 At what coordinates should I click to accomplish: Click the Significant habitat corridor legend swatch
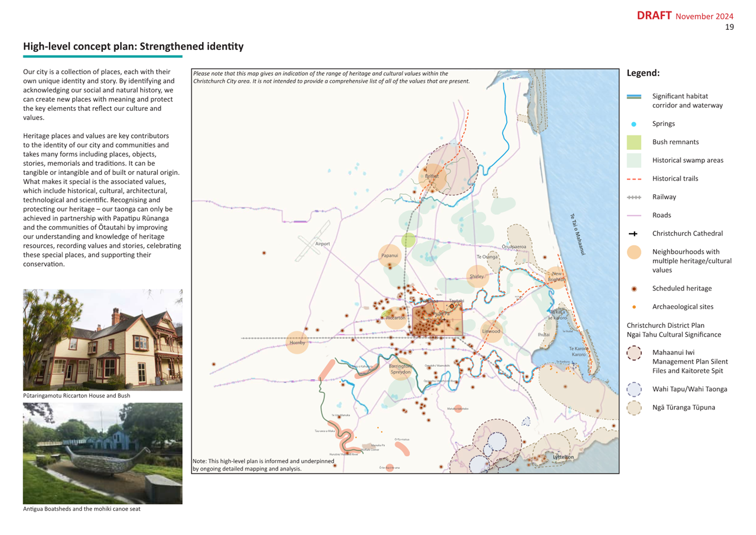pos(634,97)
